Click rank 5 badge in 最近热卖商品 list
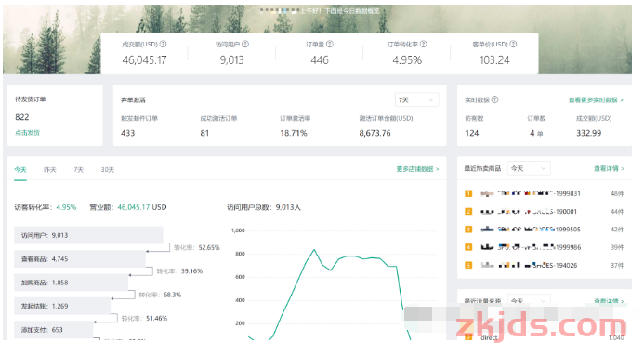The image size is (644, 355). click(468, 265)
